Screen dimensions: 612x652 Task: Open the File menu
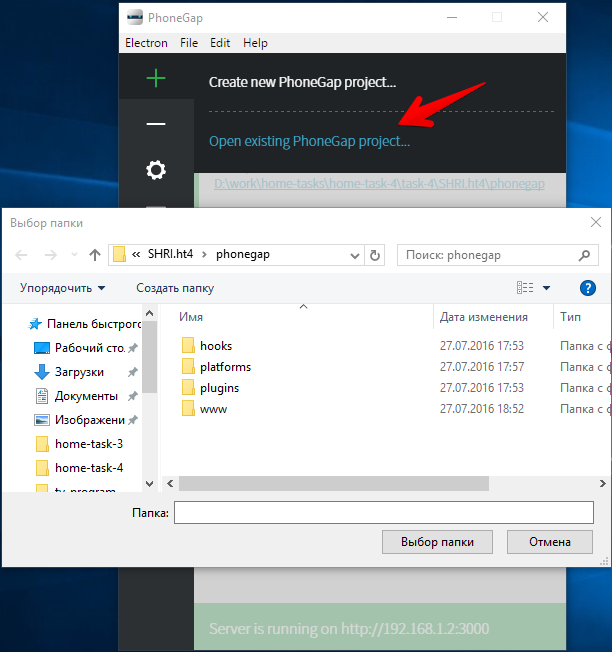pos(189,43)
